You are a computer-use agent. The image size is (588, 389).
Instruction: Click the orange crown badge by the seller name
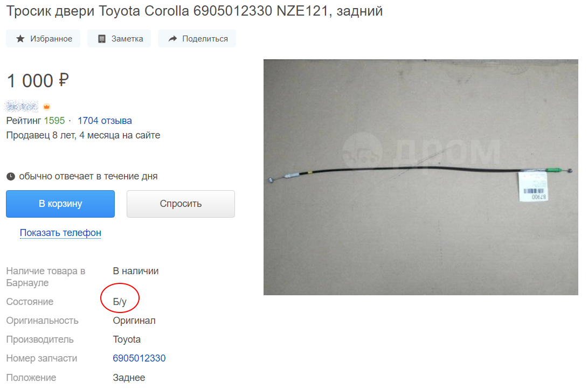pos(46,107)
